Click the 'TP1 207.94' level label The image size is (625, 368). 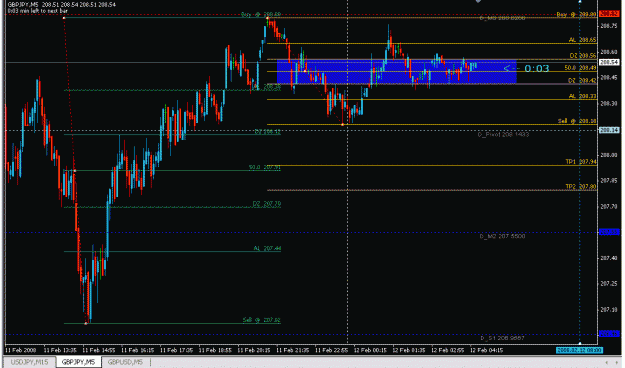click(581, 162)
